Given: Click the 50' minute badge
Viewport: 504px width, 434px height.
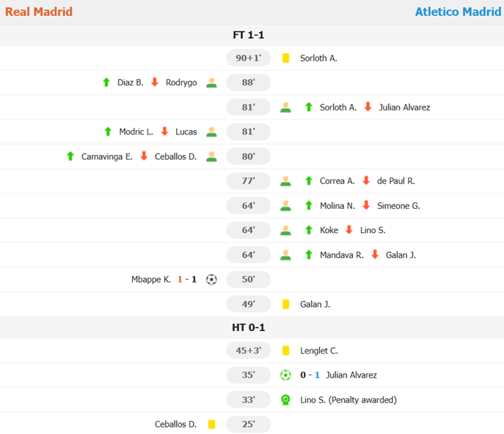Looking at the screenshot, I should click(x=248, y=279).
